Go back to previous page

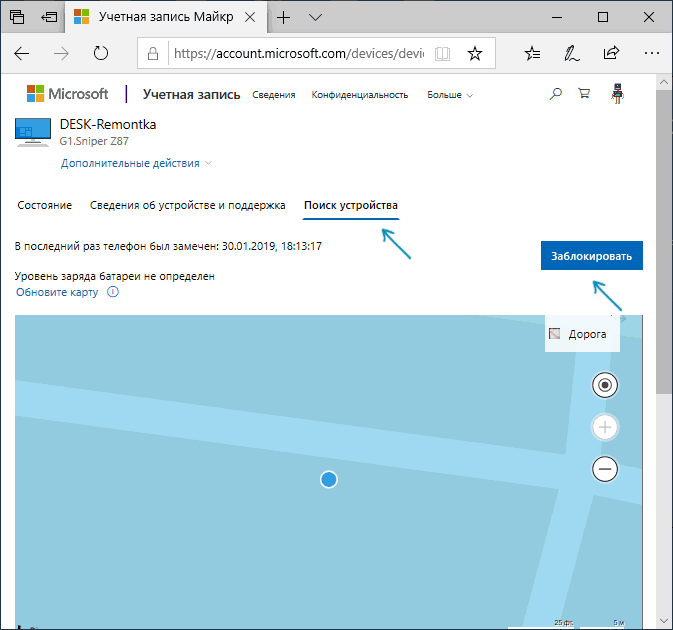21,54
